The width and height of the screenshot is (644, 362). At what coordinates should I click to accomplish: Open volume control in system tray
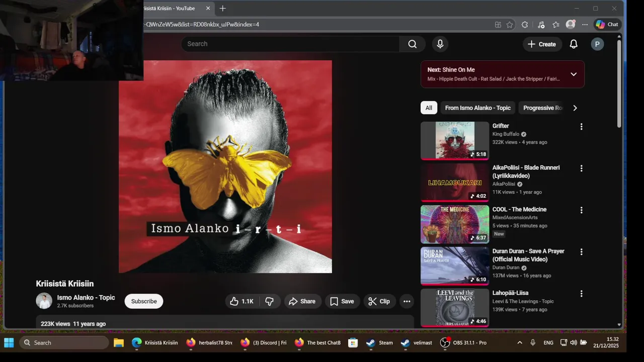[x=574, y=342]
